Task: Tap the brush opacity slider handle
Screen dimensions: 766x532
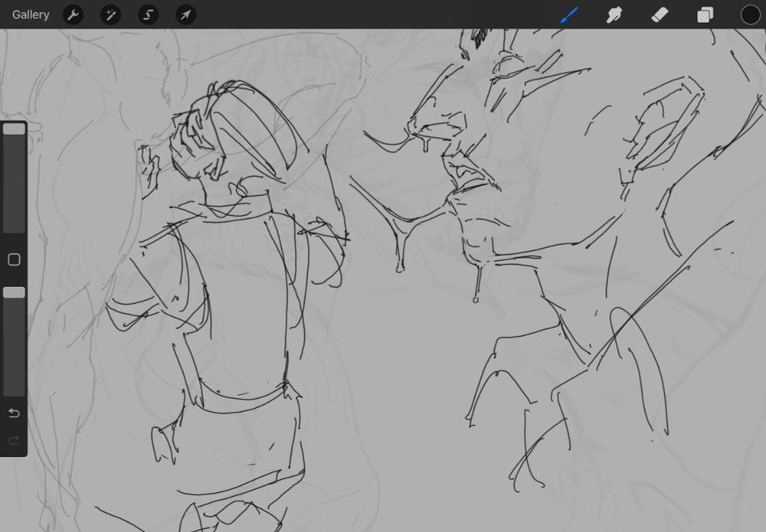Action: [13, 292]
